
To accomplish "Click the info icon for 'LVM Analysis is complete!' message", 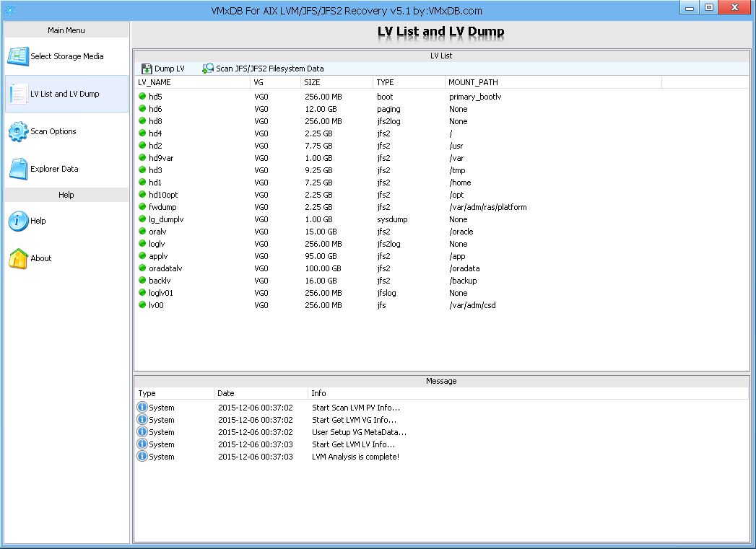I will tap(142, 457).
